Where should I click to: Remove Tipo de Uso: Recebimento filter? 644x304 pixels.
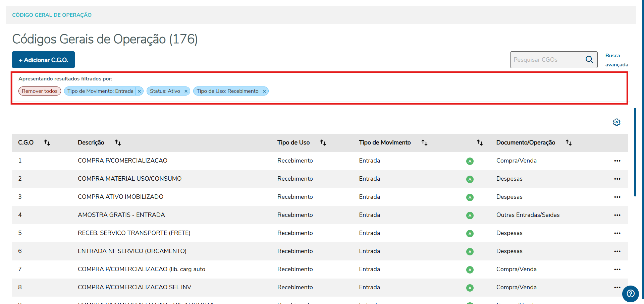click(264, 91)
